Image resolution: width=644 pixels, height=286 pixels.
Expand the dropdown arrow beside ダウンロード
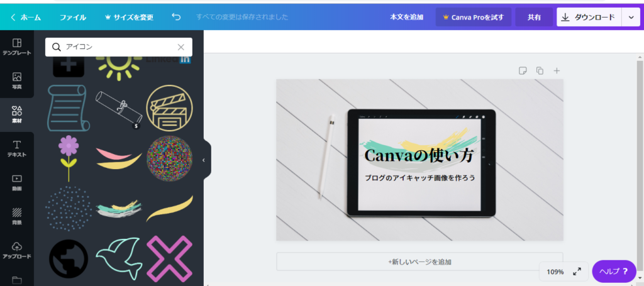(x=631, y=17)
